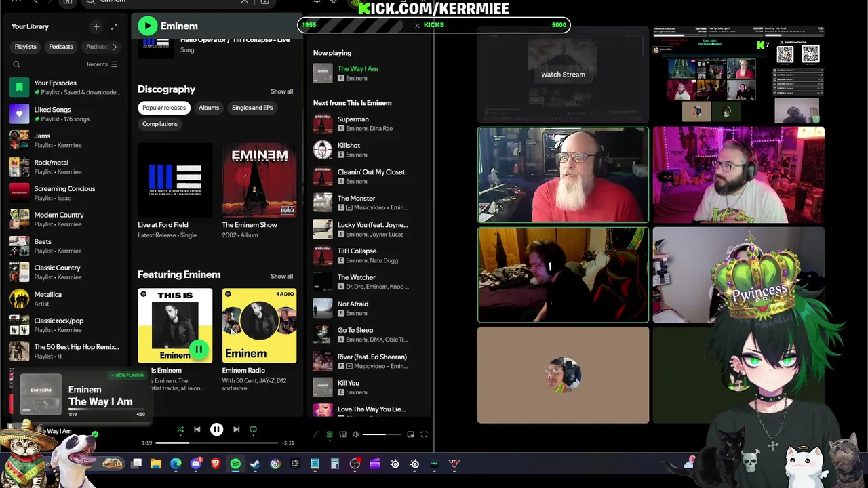Toggle repeat in the player bar
The image size is (868, 488).
pos(254,429)
